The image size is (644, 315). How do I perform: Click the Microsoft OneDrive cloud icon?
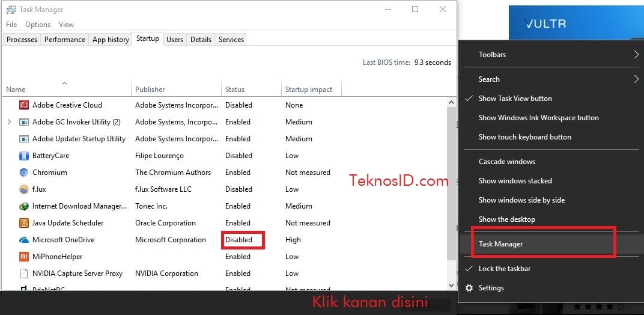pos(24,240)
